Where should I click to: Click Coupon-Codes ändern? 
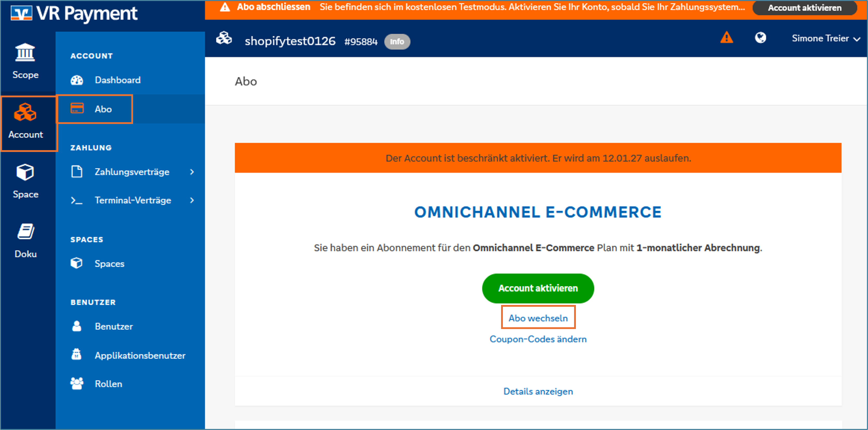[538, 339]
